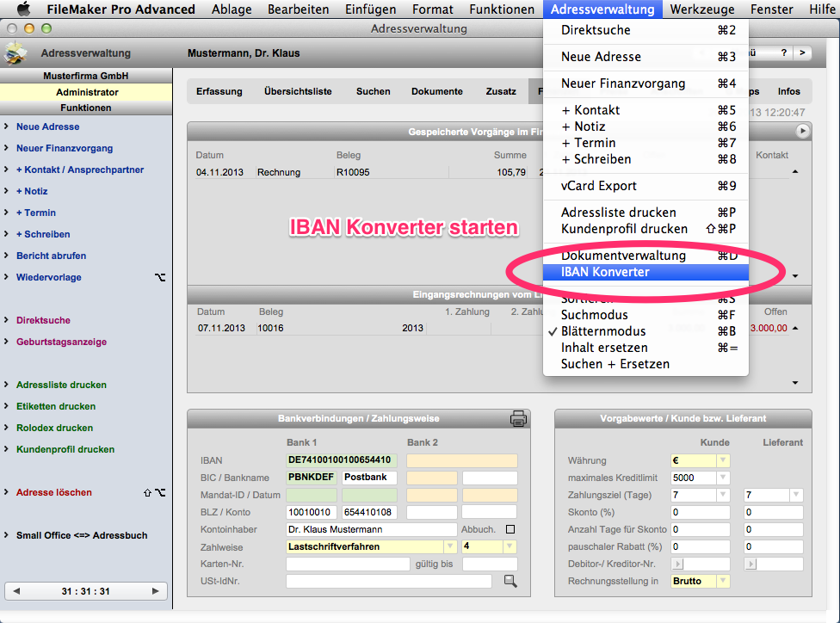This screenshot has height=623, width=840.
Task: Click the Debitor-/Kreditor-Nr. Kunde arrow button
Action: pyautogui.click(x=677, y=564)
